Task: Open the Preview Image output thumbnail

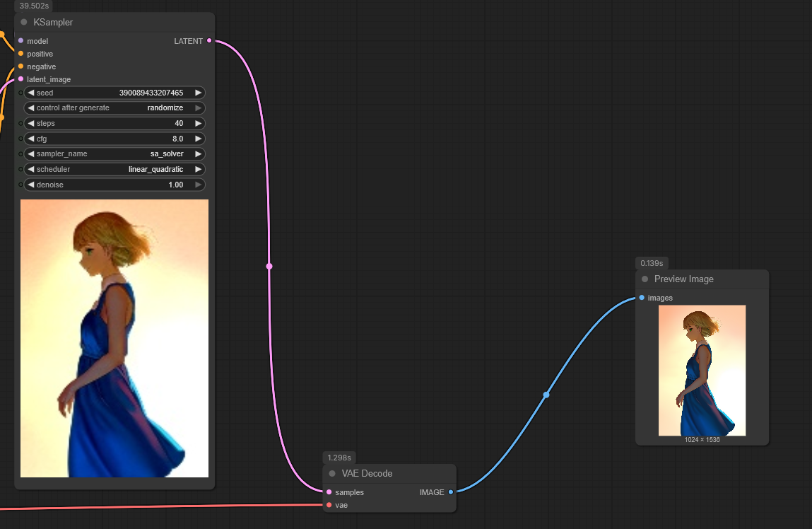Action: pos(702,371)
